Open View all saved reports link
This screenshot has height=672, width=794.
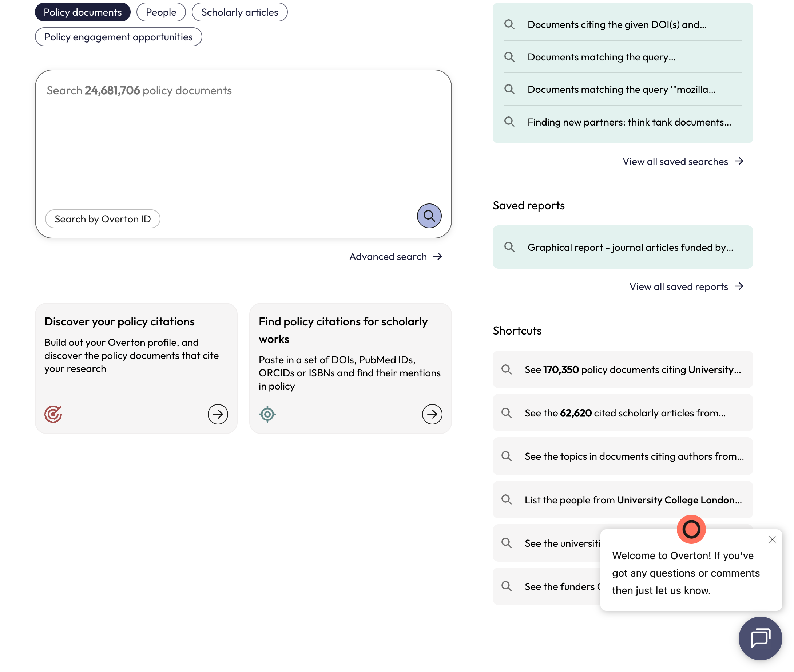[x=686, y=287]
